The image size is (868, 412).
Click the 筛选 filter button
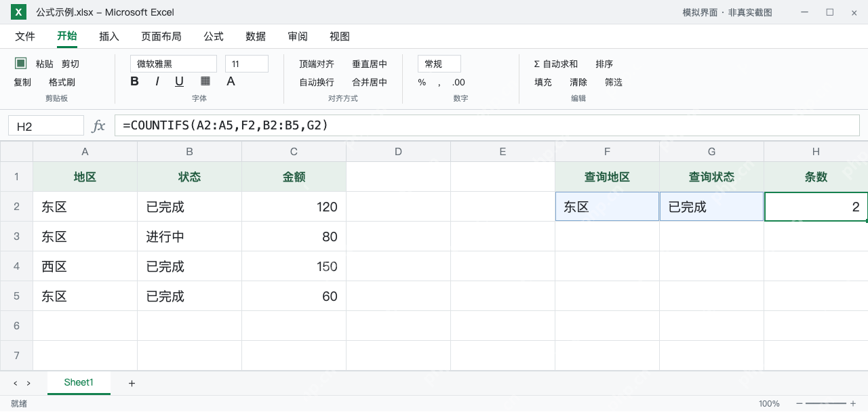coord(614,82)
